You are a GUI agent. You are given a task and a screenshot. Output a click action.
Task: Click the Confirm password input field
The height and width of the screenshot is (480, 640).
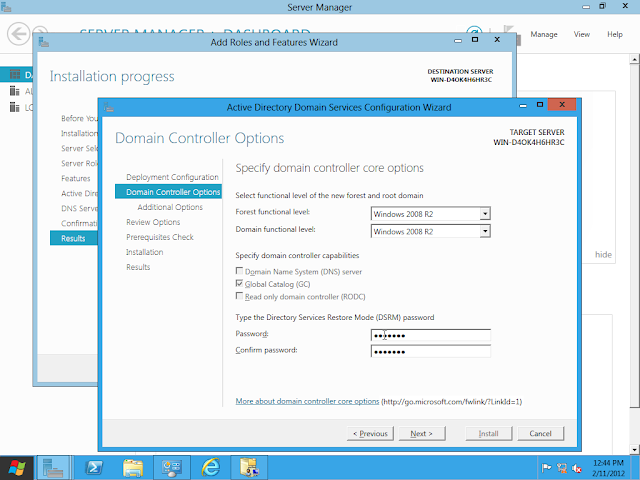click(x=431, y=351)
